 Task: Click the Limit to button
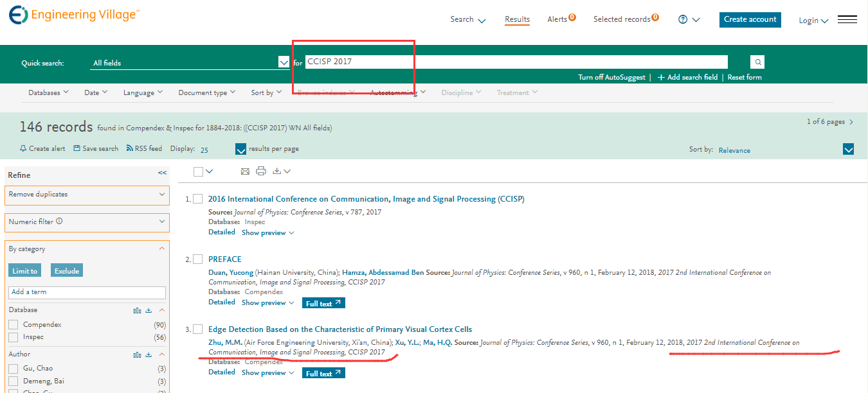click(x=25, y=271)
